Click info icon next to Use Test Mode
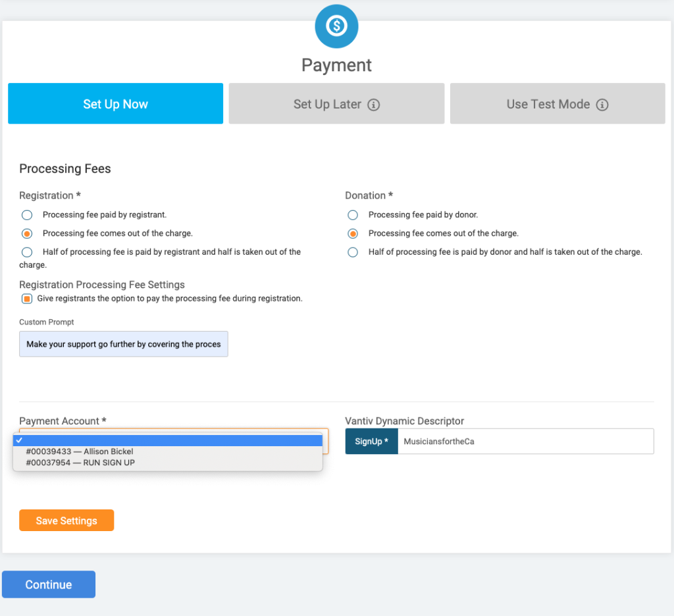 pos(602,105)
